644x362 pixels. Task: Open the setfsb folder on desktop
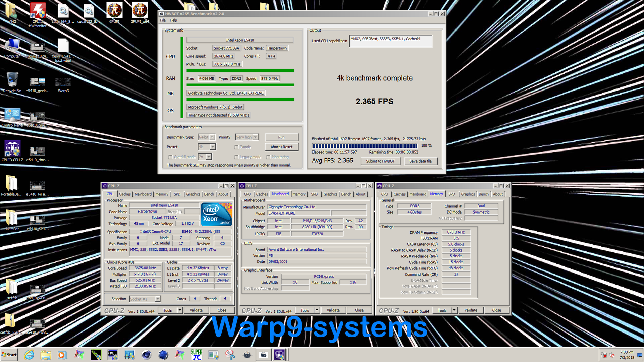[x=12, y=289]
